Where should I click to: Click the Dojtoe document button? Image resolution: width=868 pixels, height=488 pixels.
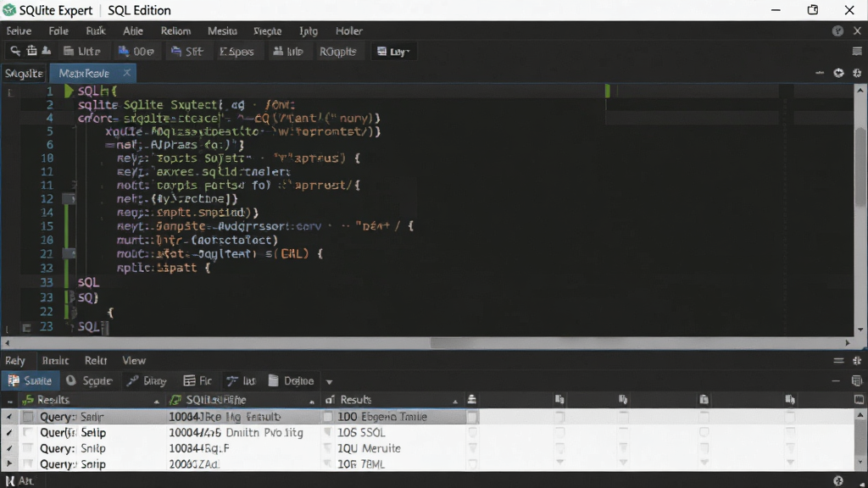pyautogui.click(x=292, y=380)
